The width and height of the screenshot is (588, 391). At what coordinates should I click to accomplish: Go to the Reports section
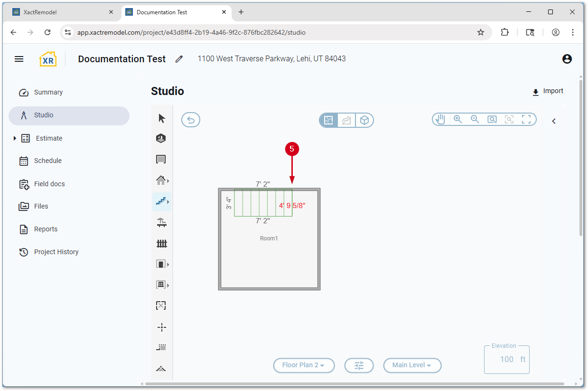pyautogui.click(x=46, y=229)
